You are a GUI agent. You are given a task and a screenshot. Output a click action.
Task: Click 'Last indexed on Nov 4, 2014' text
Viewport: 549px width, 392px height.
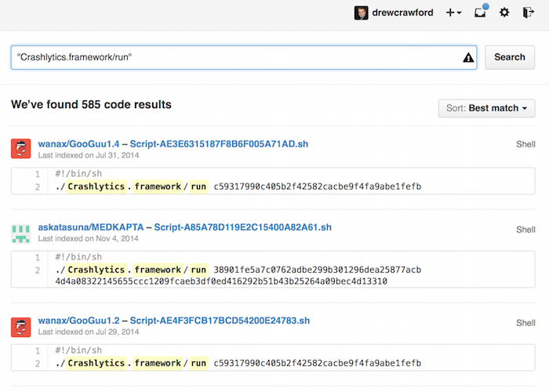88,238
